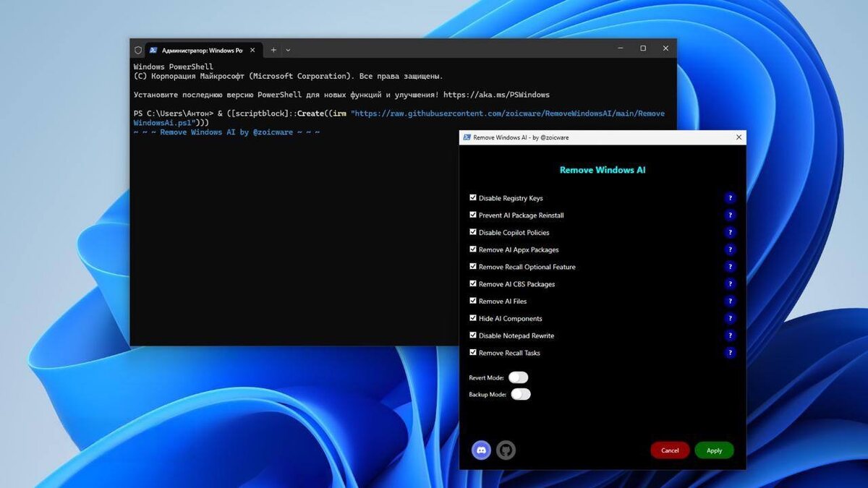The image size is (868, 488).
Task: Open help for Disable Notepad Rewrite
Action: click(x=730, y=335)
